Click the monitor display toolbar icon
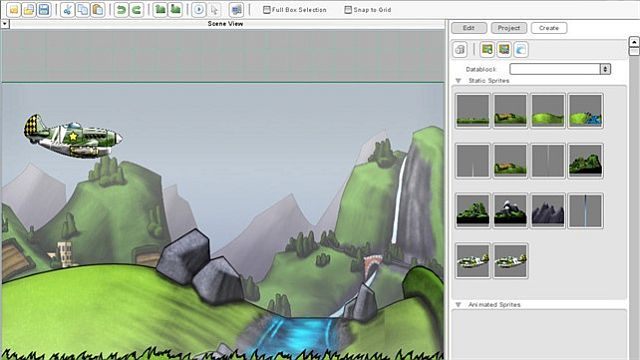 pyautogui.click(x=236, y=9)
